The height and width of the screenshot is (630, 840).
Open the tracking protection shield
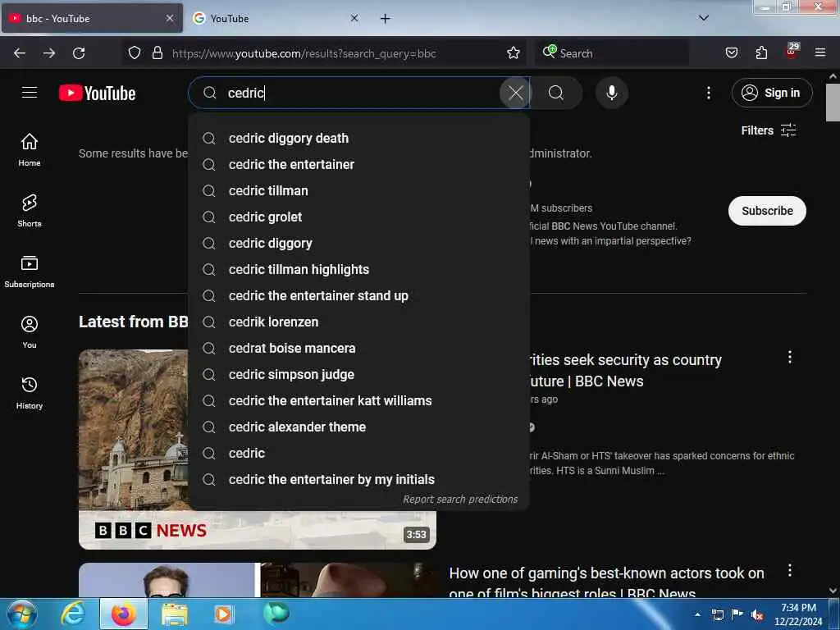coord(135,52)
